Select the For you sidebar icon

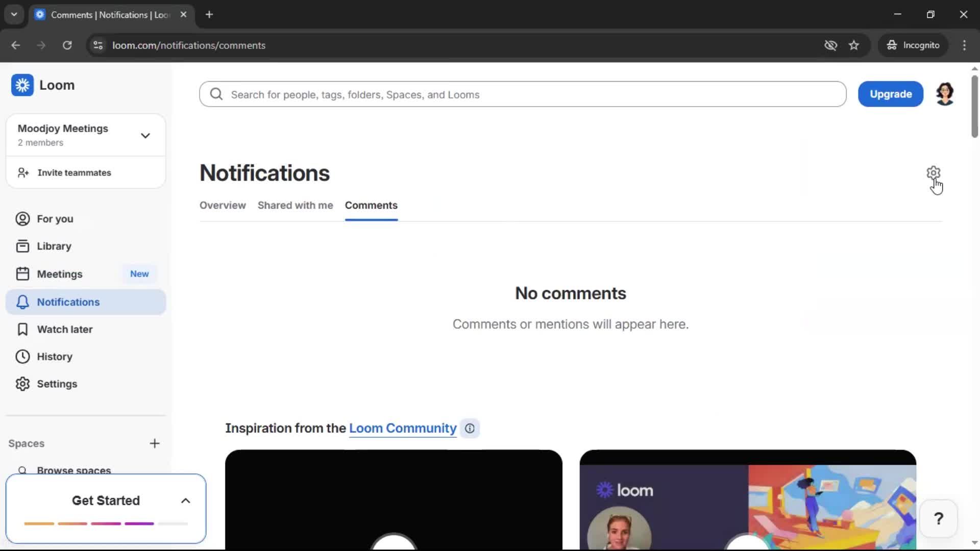pyautogui.click(x=22, y=218)
